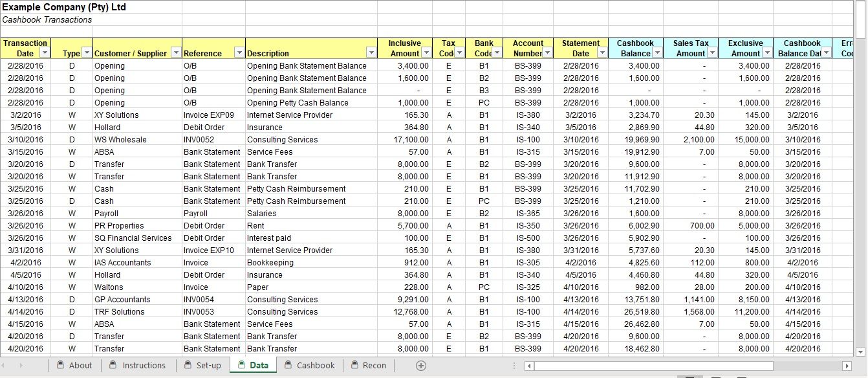The width and height of the screenshot is (868, 378).
Task: Switch to the Cashbook sheet tab
Action: pos(315,365)
